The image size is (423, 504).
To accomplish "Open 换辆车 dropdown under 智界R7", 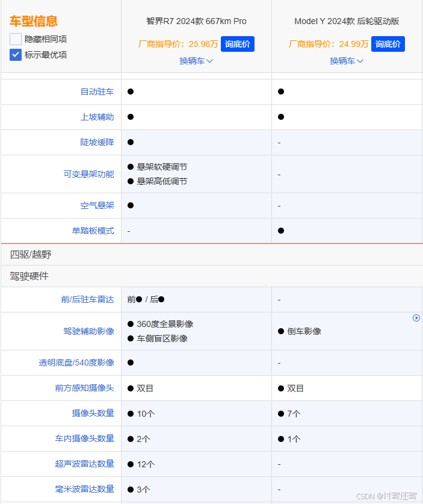I will (196, 61).
